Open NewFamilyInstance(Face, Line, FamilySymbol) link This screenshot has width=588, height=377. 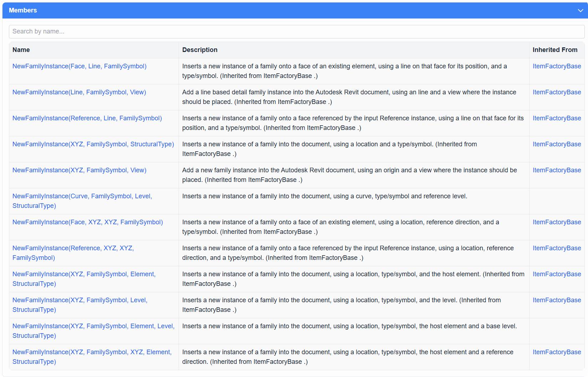click(x=79, y=66)
